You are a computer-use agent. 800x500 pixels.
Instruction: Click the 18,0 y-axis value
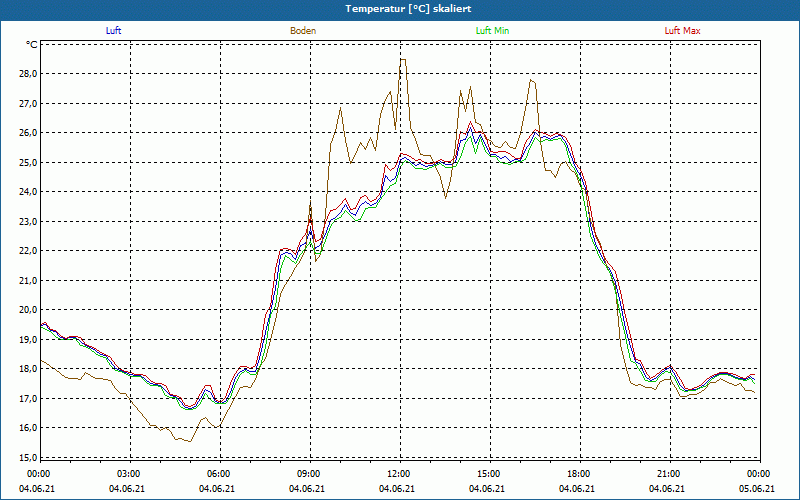(x=29, y=369)
